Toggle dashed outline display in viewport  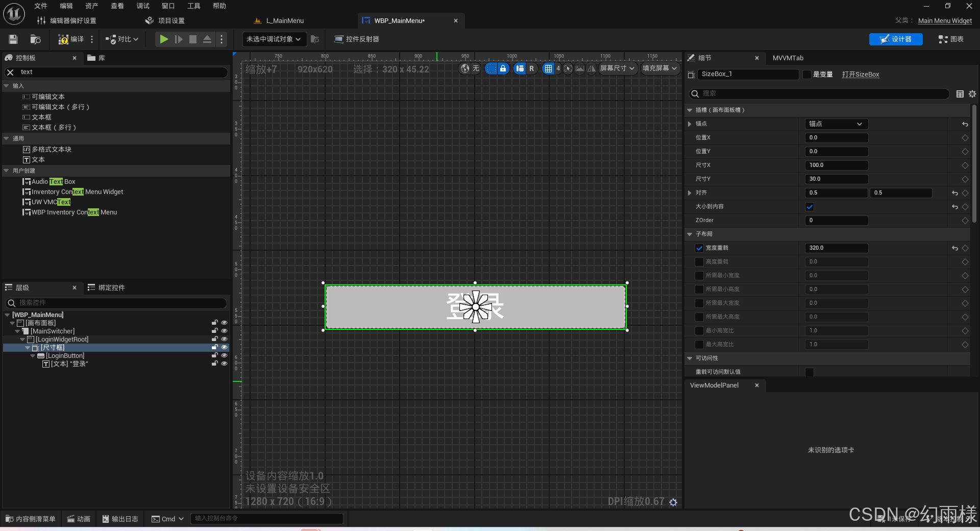coord(491,68)
